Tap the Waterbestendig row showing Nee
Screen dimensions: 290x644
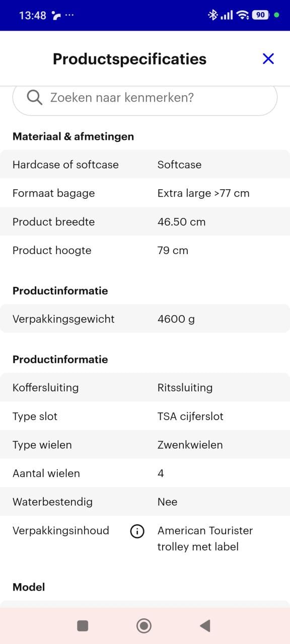point(145,502)
